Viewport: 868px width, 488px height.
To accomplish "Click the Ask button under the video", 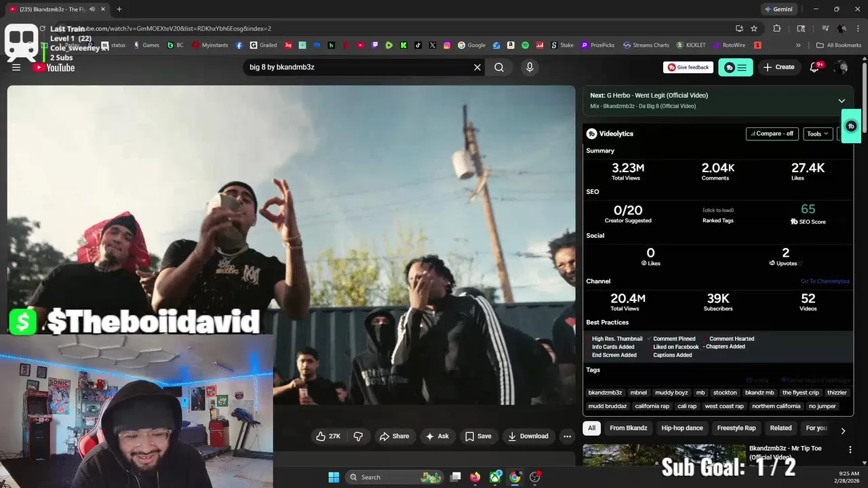I will click(437, 436).
